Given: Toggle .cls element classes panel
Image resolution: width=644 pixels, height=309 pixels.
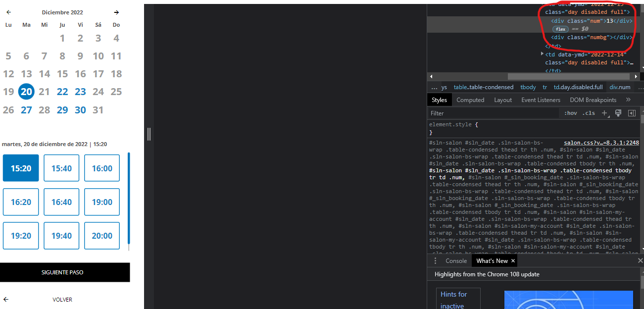Looking at the screenshot, I should (x=589, y=113).
